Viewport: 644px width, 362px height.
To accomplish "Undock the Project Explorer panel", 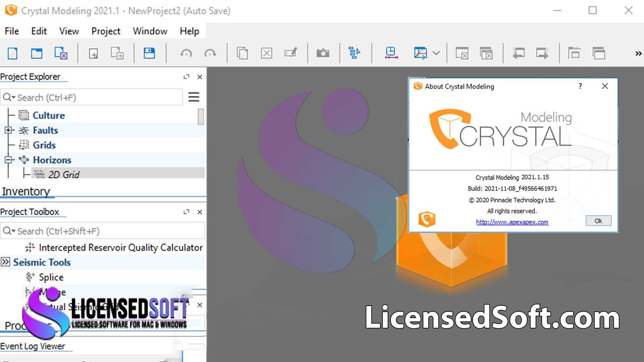I will 186,77.
